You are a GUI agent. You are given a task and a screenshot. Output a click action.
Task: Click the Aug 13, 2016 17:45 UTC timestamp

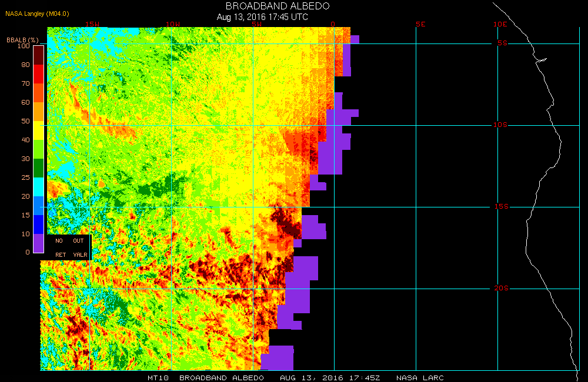tap(262, 17)
